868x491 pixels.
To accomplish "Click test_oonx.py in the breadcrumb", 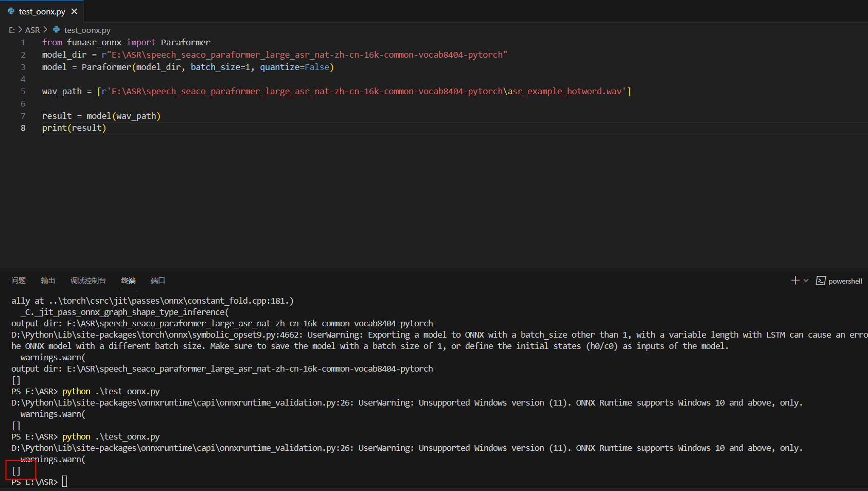I will [87, 30].
